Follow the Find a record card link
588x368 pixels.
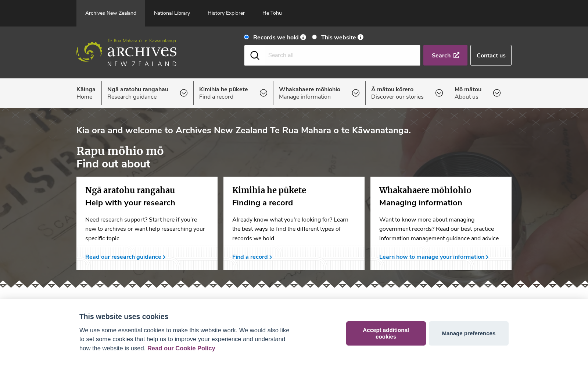coord(252,257)
